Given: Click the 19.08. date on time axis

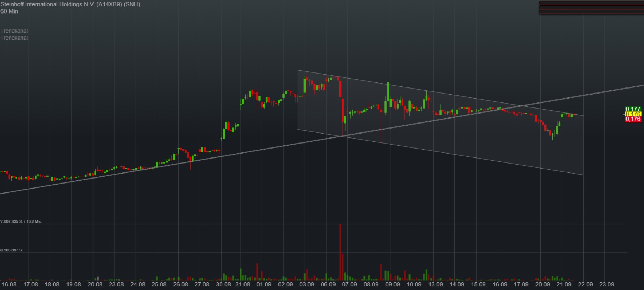Looking at the screenshot, I should 74,285.
